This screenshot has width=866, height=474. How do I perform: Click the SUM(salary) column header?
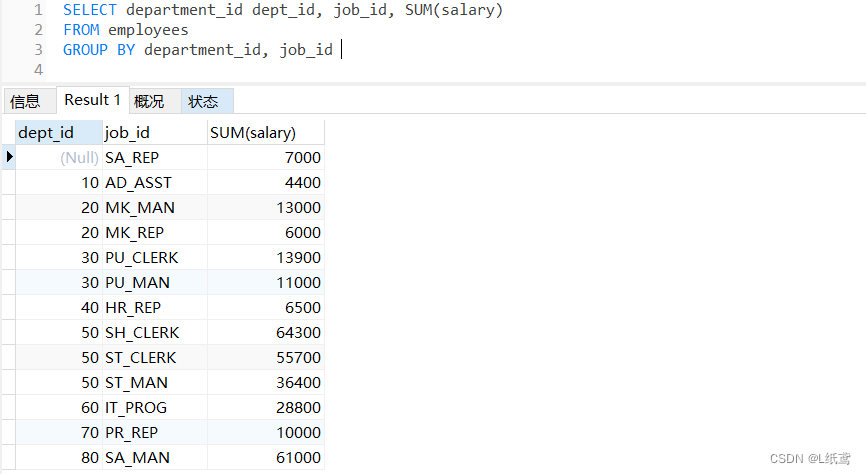[x=266, y=133]
